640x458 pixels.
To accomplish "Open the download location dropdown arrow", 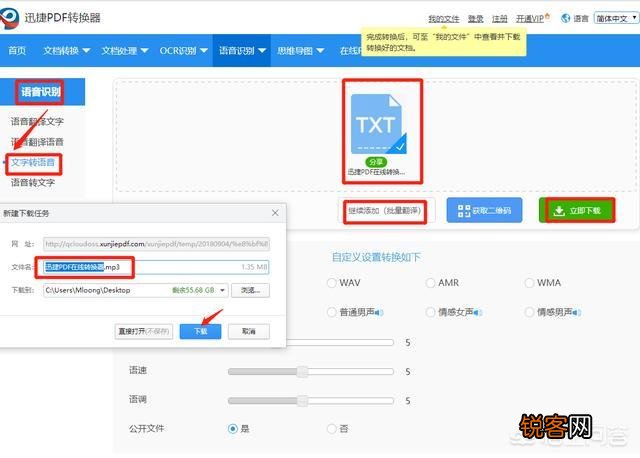I will point(222,290).
